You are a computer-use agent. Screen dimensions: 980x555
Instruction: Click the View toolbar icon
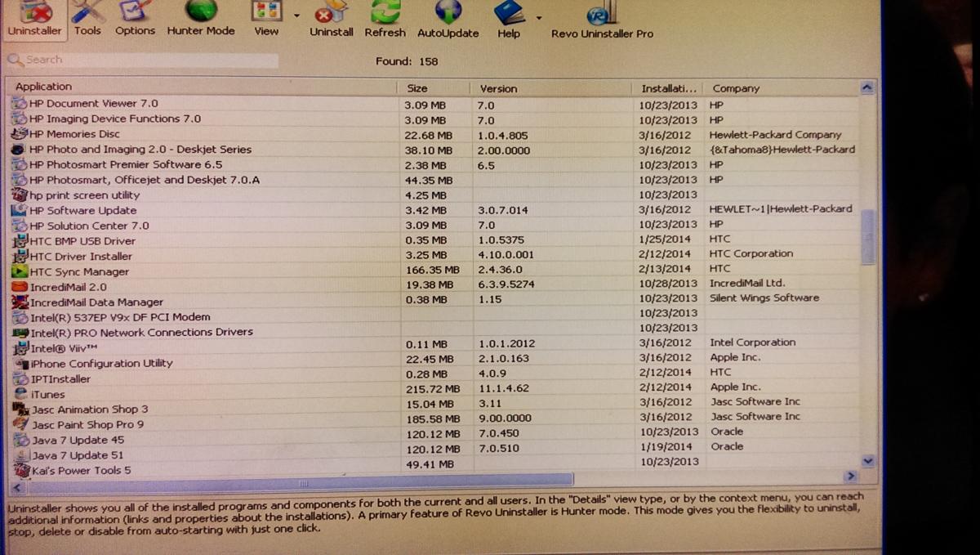[266, 10]
